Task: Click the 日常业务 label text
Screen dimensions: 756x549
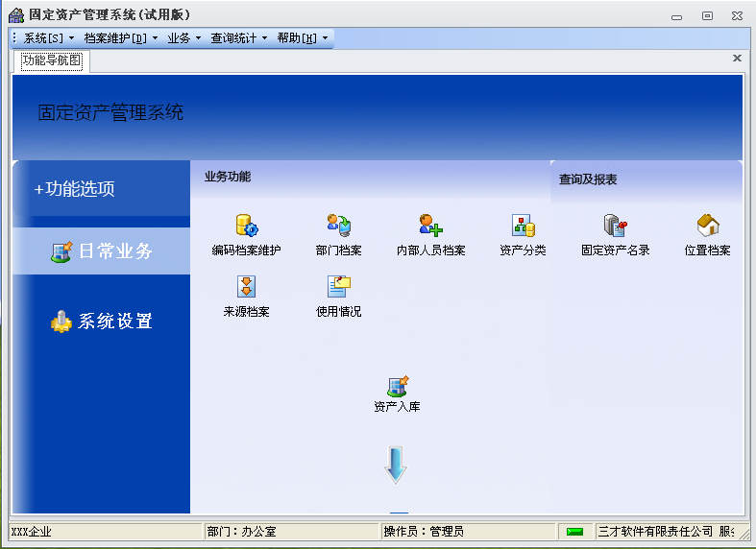Action: (115, 251)
